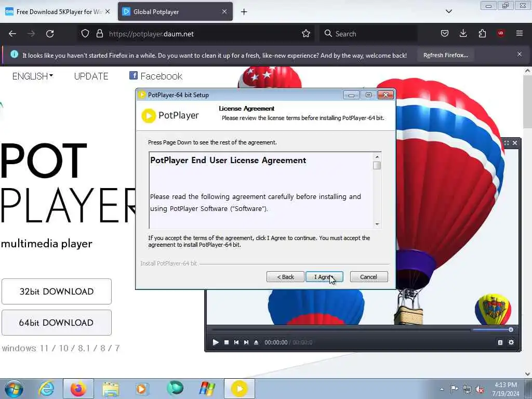Close the Free Download 5KPlayer tab
532x399 pixels.
108,11
